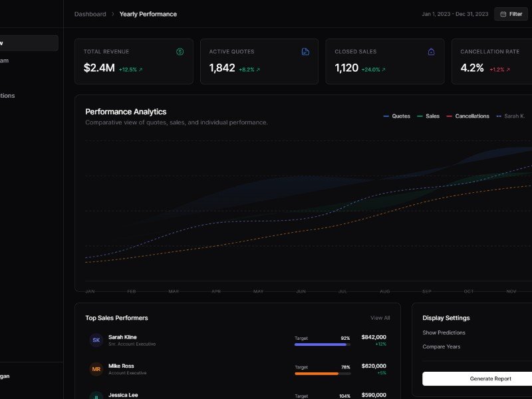Click Mike Ross's $620,000 sales amount
The width and height of the screenshot is (532, 399).
click(373, 366)
